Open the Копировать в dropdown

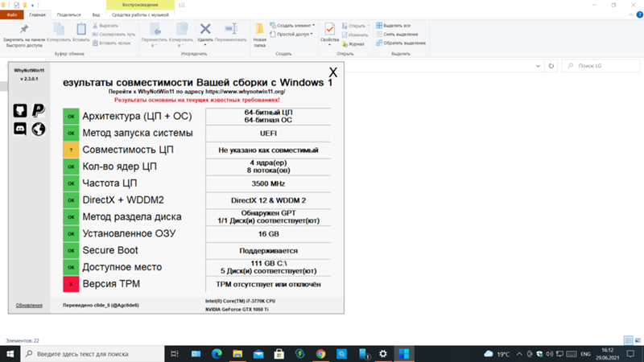[180, 35]
